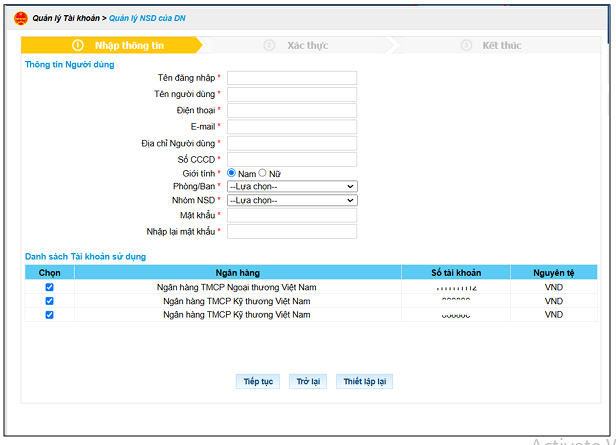Select the Nữ gender radio button
The image size is (616, 445).
click(x=262, y=173)
